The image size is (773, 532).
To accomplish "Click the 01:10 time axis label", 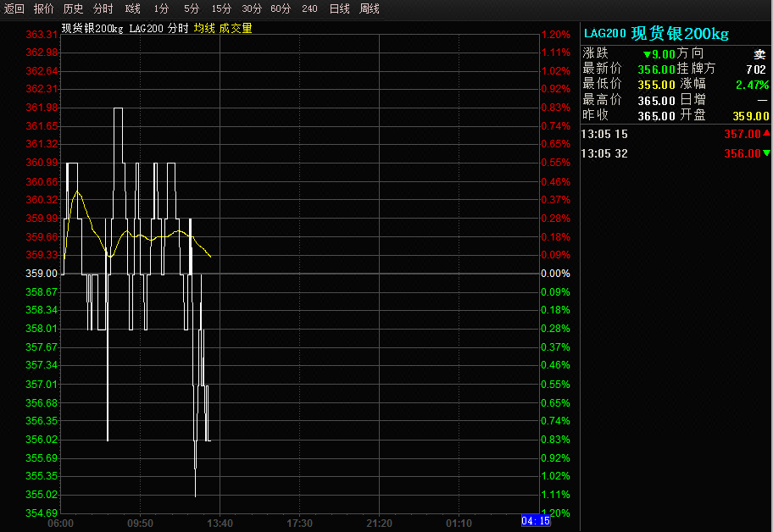I will pos(459,524).
